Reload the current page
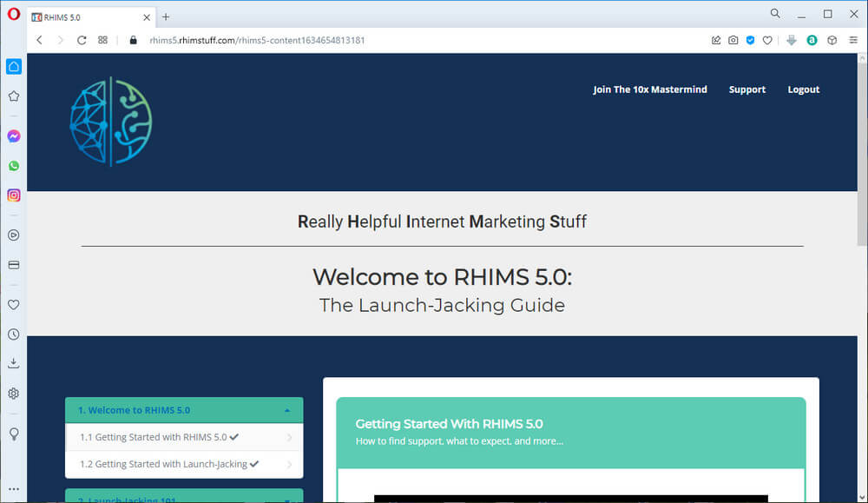Image resolution: width=868 pixels, height=503 pixels. coord(82,40)
